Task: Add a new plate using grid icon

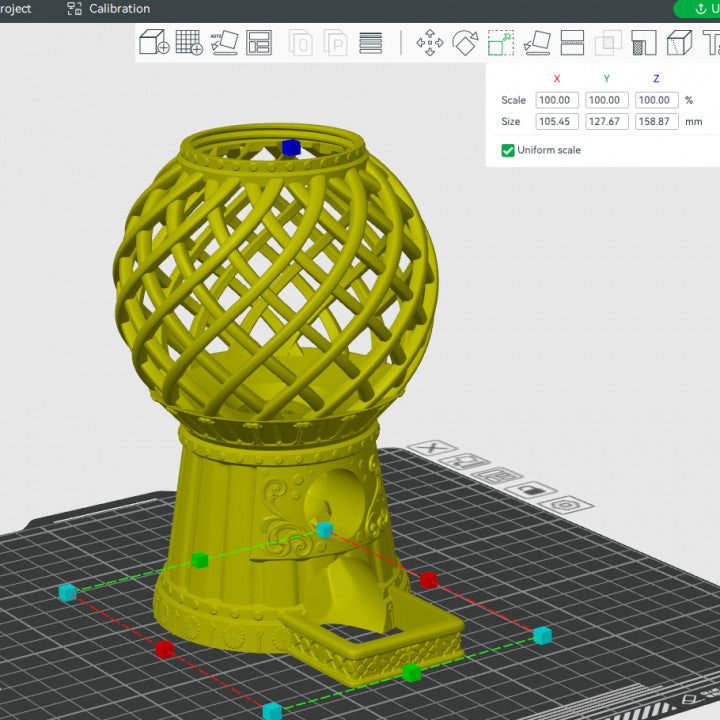Action: [x=189, y=43]
